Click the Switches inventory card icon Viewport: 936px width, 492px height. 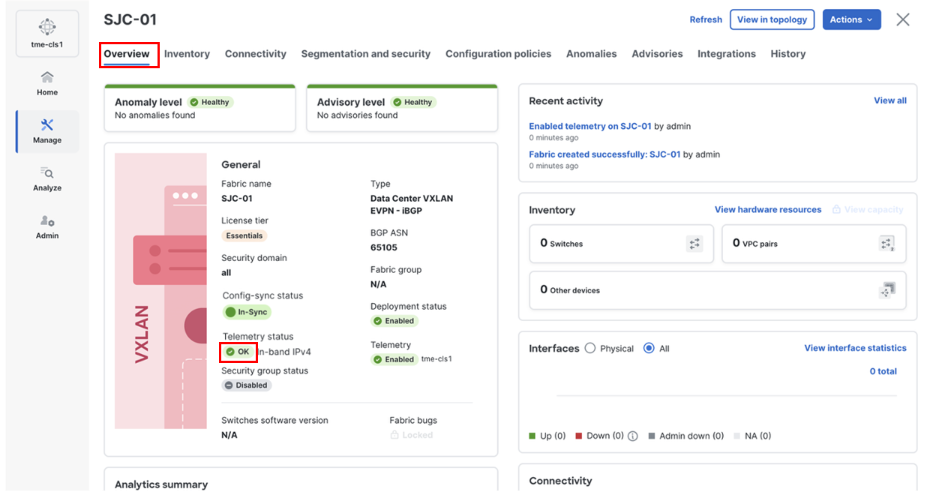click(x=695, y=243)
